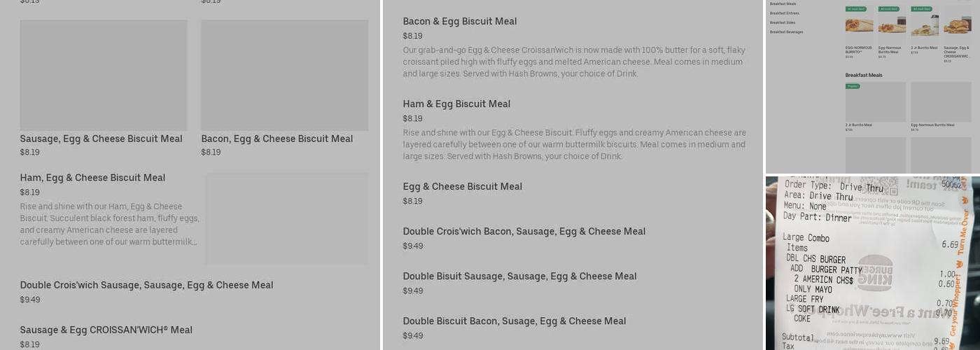Go to Breakfast Meals in the sidebar
The width and height of the screenshot is (980, 350).
[x=783, y=4]
